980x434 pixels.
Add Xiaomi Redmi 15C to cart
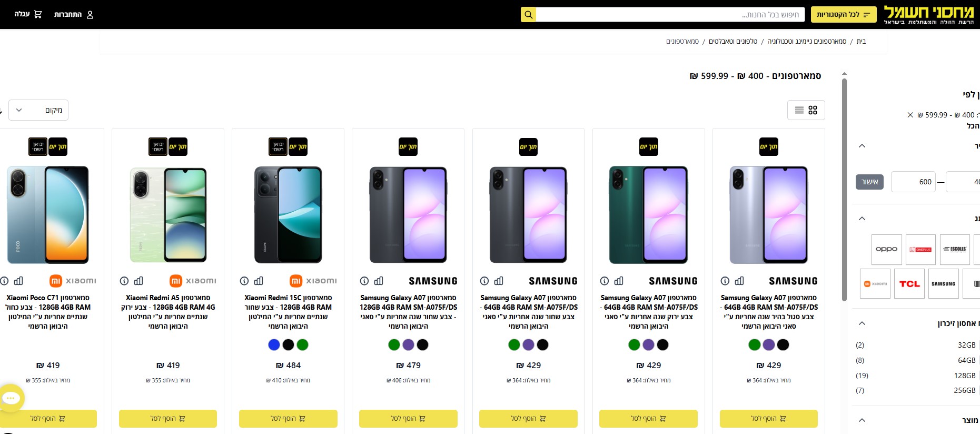pos(288,419)
